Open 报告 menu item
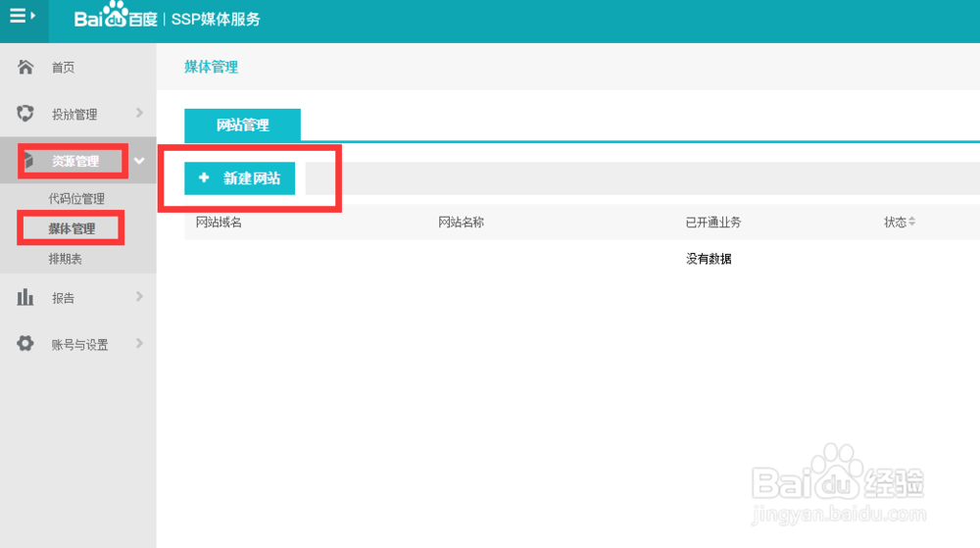Image resolution: width=980 pixels, height=548 pixels. [x=63, y=298]
